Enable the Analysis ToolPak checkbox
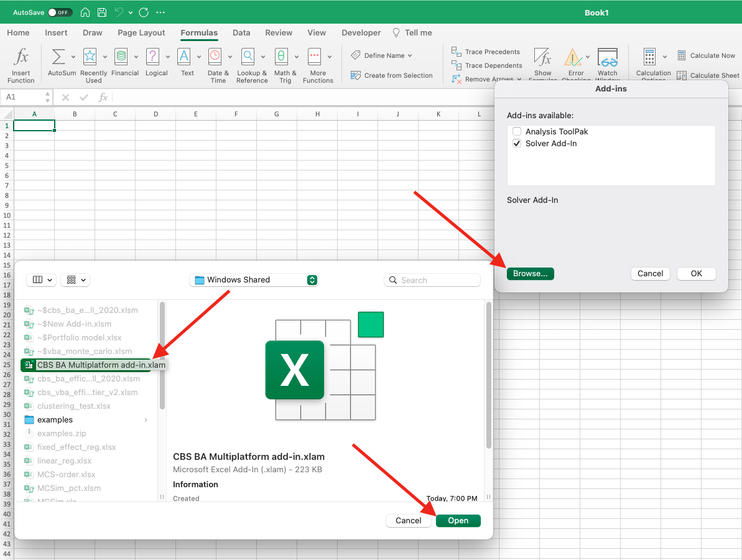This screenshot has height=560, width=742. [517, 132]
